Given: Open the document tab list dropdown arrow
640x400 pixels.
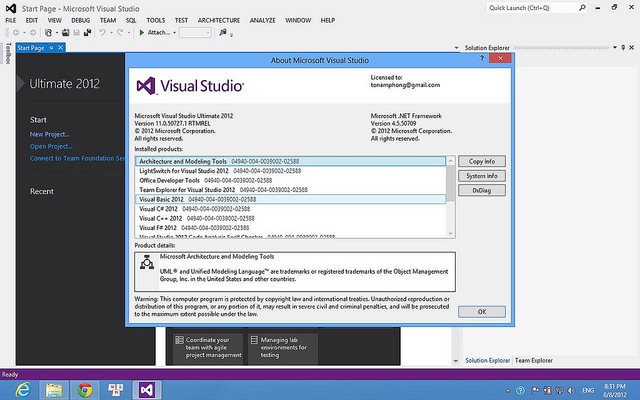Looking at the screenshot, I should tap(456, 48).
